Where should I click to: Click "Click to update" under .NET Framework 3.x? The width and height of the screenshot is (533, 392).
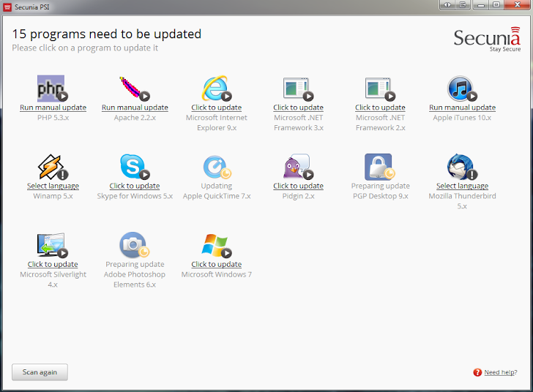pyautogui.click(x=298, y=108)
